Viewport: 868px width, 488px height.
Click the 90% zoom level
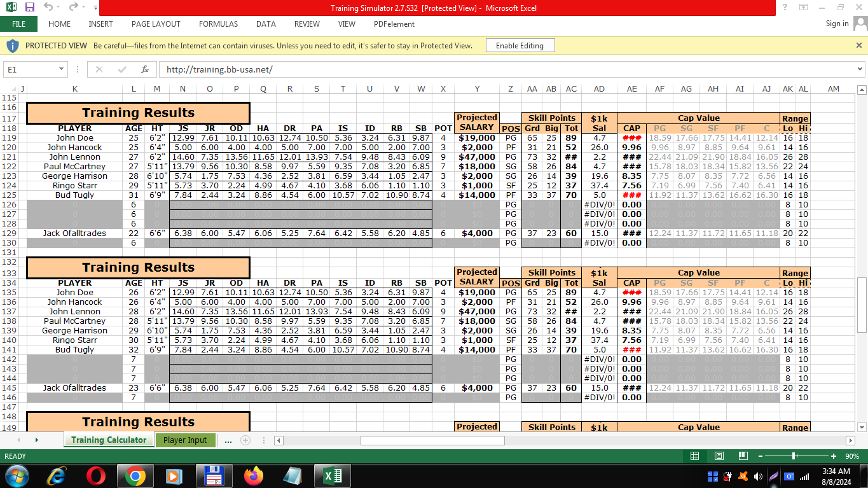(851, 456)
